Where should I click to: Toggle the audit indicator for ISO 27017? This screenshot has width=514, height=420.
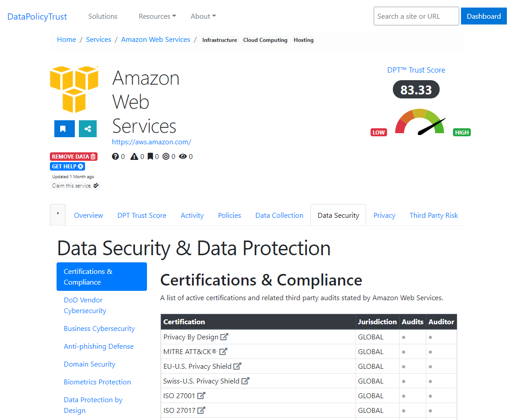(x=403, y=410)
